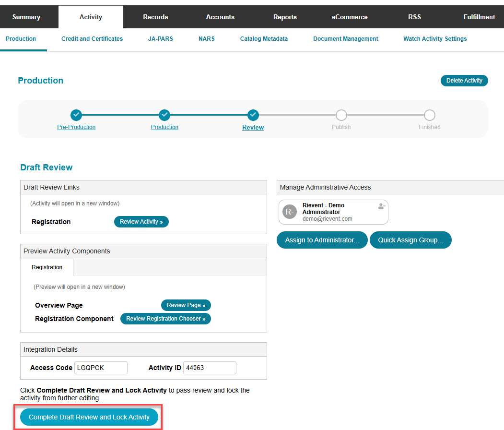The height and width of the screenshot is (430, 504).
Task: Click the Publish step label
Action: tap(341, 127)
